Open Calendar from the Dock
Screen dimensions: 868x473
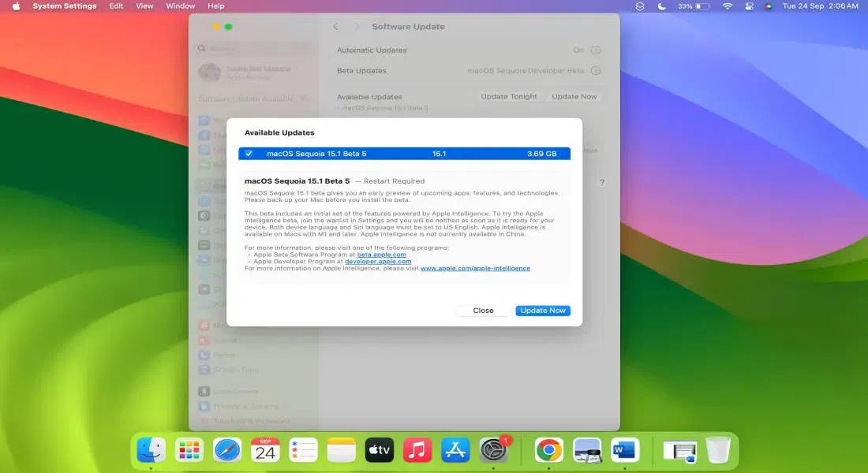click(265, 450)
